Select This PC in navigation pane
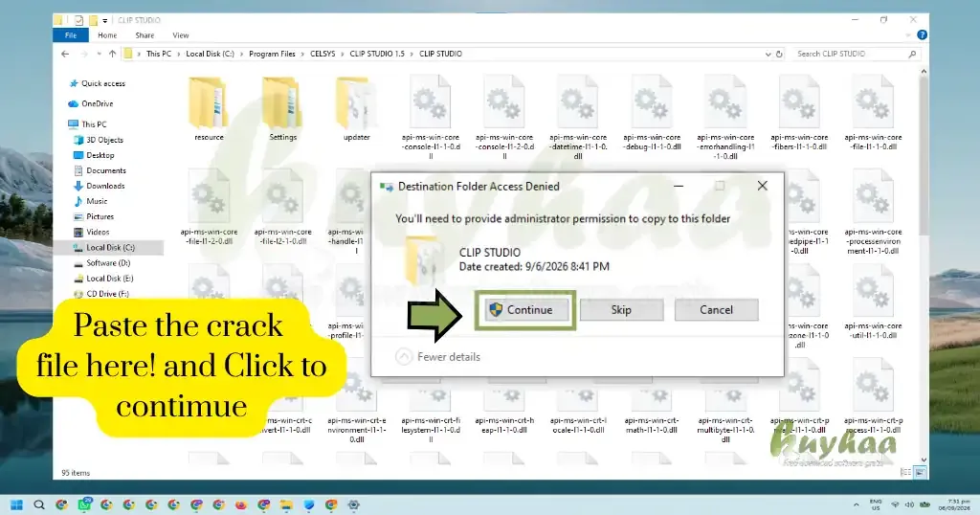 87,124
